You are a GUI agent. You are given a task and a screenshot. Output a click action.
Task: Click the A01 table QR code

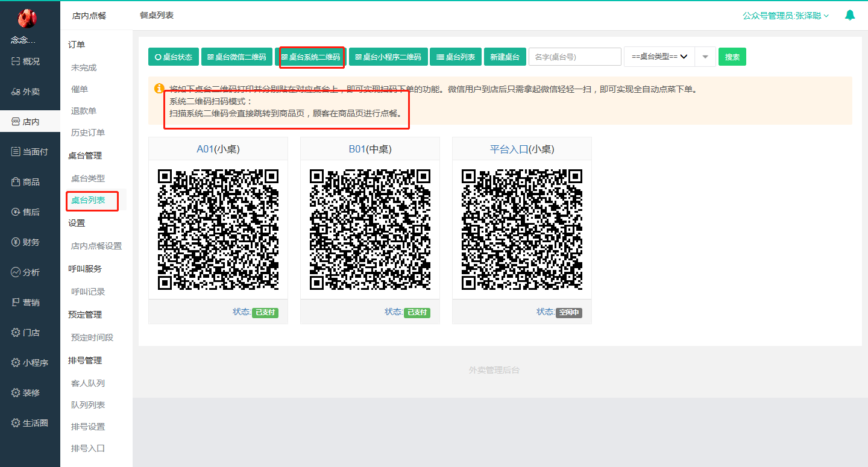pyautogui.click(x=218, y=230)
